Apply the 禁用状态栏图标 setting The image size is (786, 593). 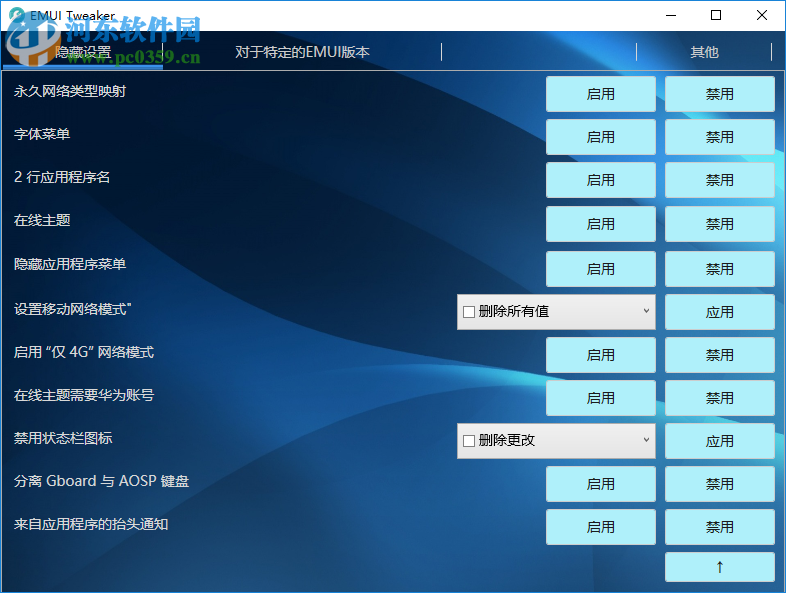719,441
